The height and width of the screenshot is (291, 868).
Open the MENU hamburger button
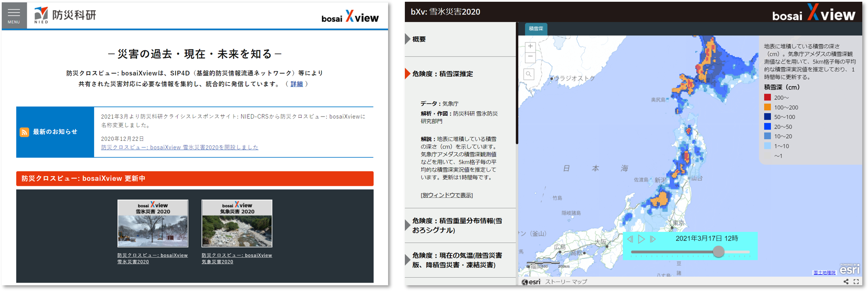[x=14, y=15]
